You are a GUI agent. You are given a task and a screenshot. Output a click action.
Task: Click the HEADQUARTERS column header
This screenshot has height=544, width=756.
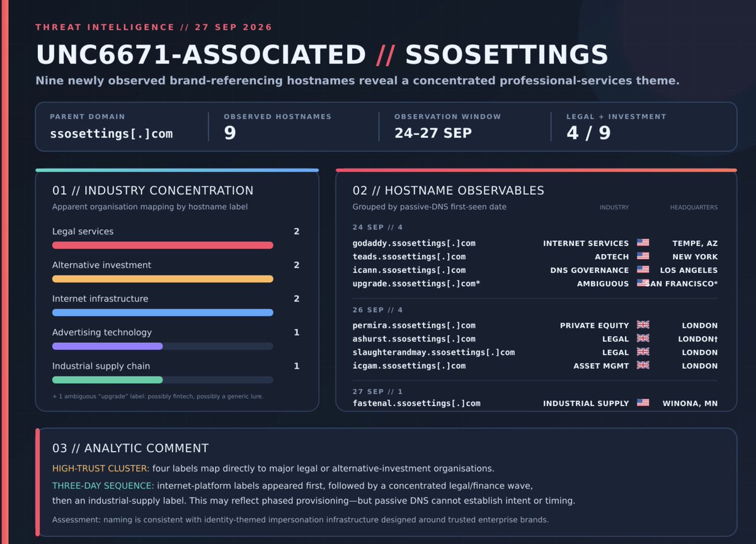[x=694, y=207]
